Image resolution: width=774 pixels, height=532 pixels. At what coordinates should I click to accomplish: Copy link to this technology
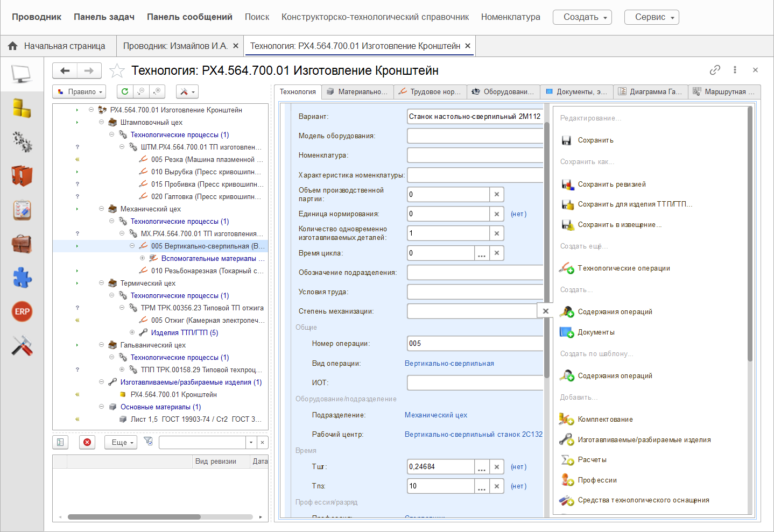(x=715, y=70)
